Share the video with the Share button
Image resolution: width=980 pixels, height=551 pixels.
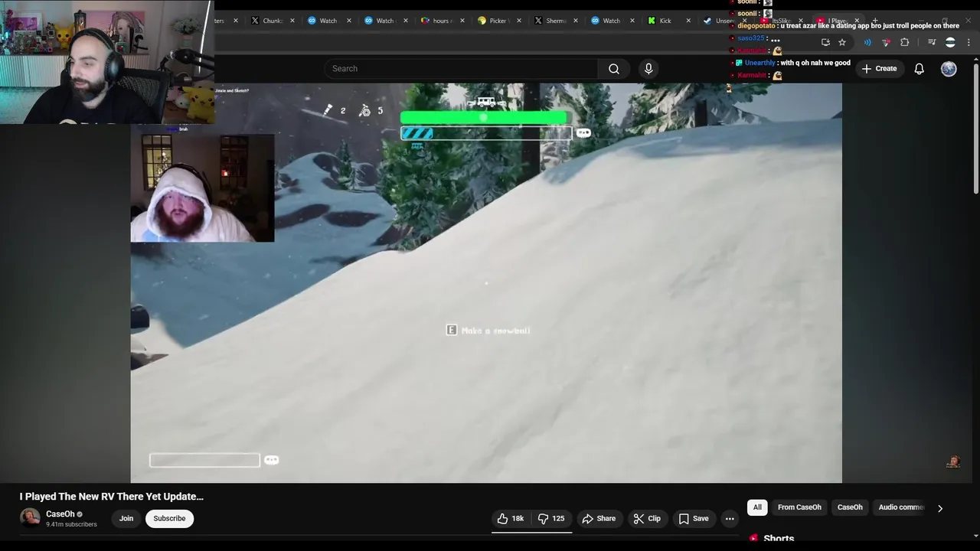click(x=599, y=519)
